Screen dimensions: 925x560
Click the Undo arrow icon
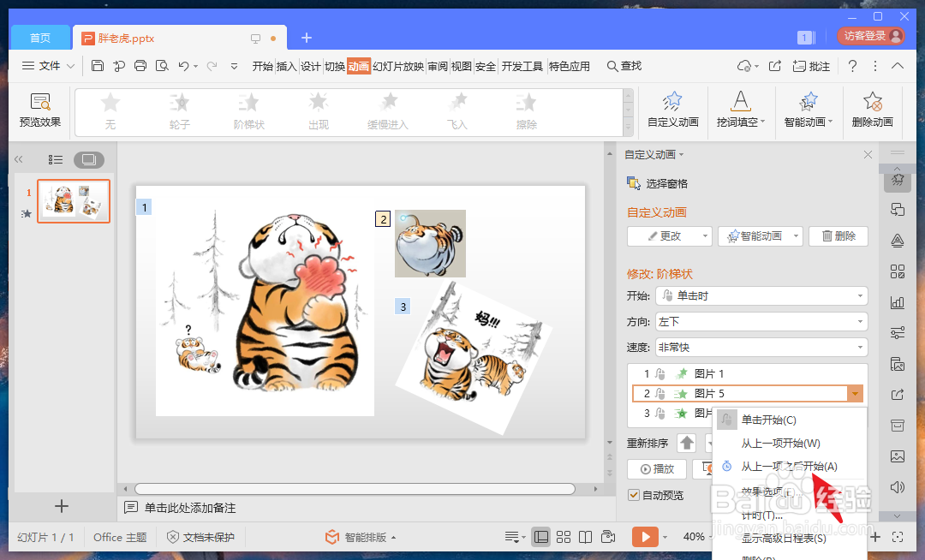183,66
